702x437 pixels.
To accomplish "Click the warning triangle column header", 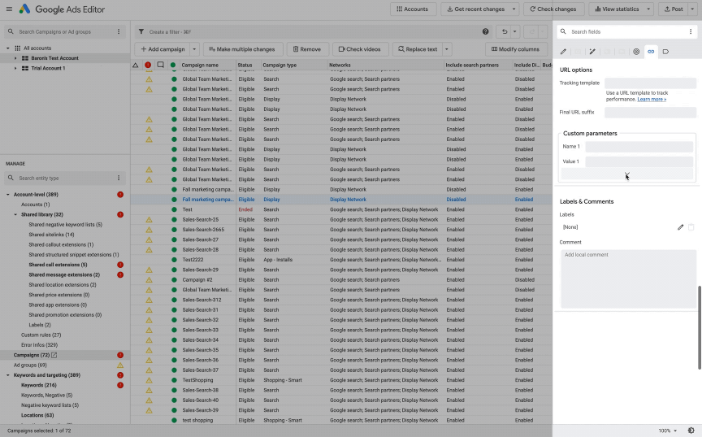I will tap(135, 65).
